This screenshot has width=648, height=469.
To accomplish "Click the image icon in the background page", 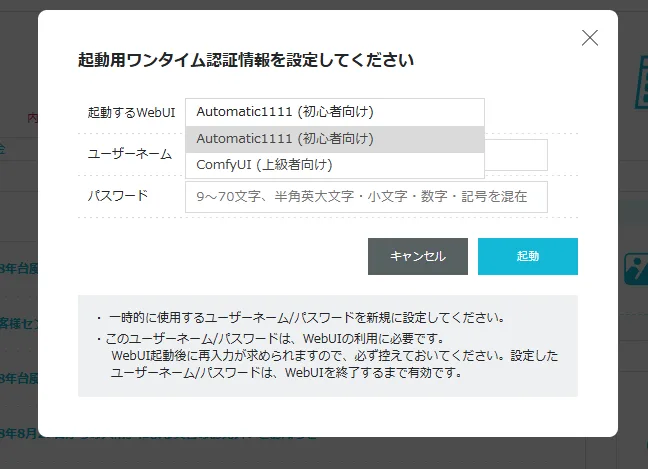I will click(x=636, y=269).
